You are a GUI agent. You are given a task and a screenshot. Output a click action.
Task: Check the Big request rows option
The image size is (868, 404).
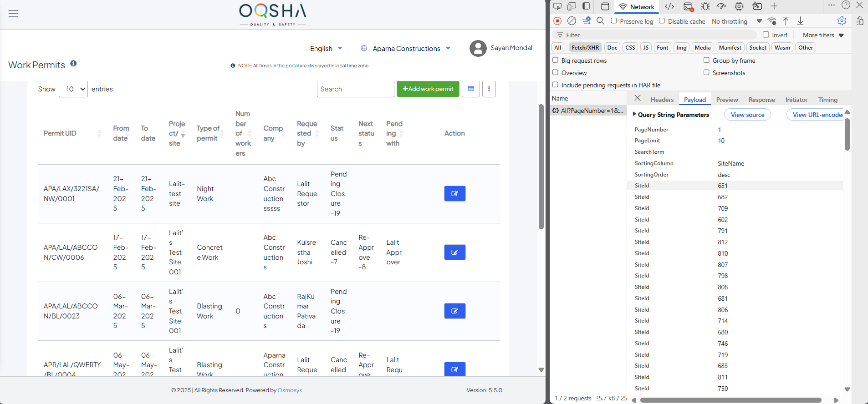555,60
